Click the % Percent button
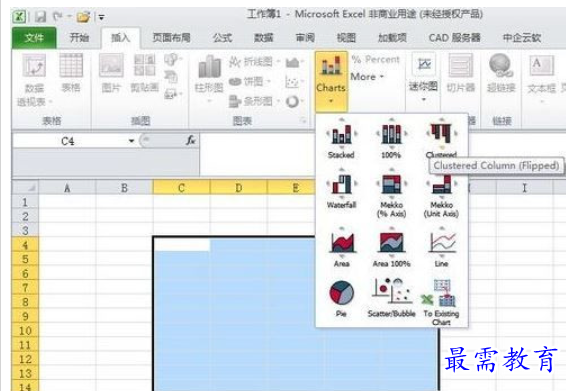 (x=375, y=60)
